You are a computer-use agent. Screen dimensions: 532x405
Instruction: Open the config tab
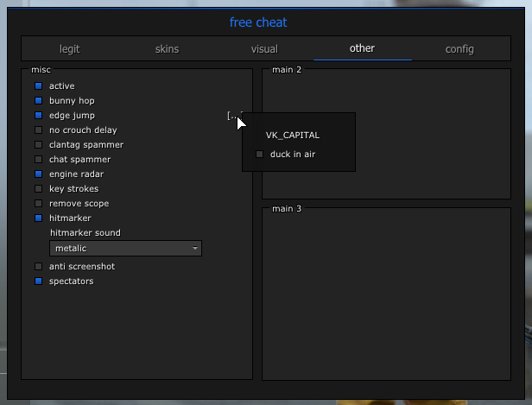(459, 49)
